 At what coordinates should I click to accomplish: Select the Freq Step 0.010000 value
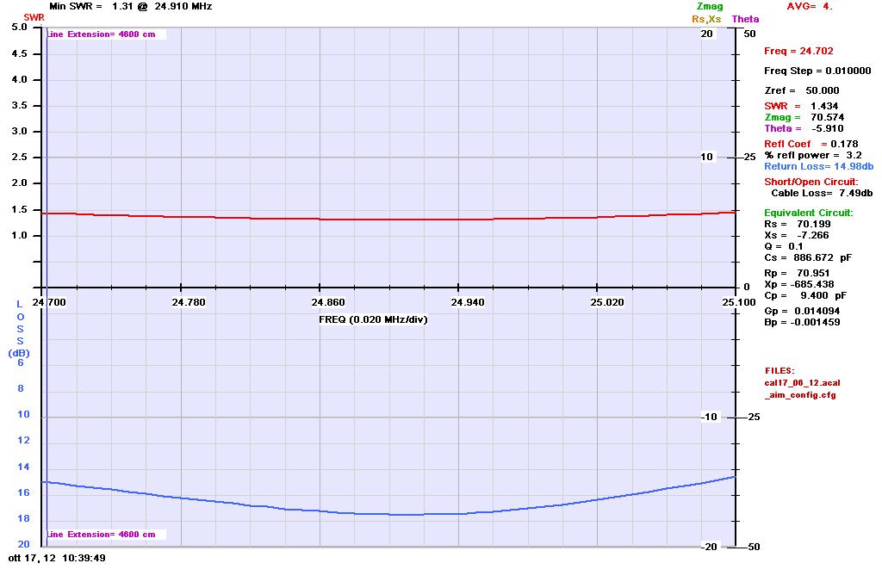click(811, 71)
